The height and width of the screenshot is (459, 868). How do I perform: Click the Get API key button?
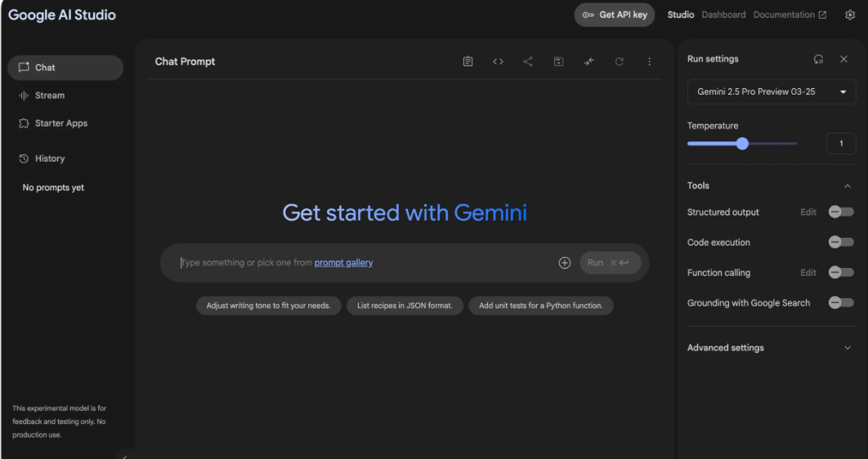pos(615,15)
